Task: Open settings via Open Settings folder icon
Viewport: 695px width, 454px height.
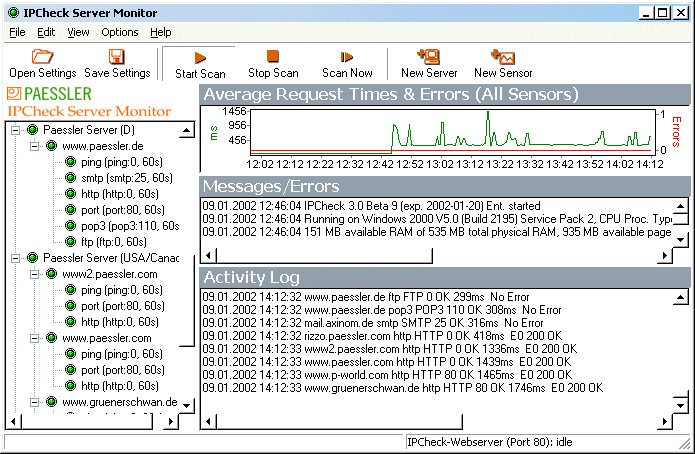Action: pos(42,57)
